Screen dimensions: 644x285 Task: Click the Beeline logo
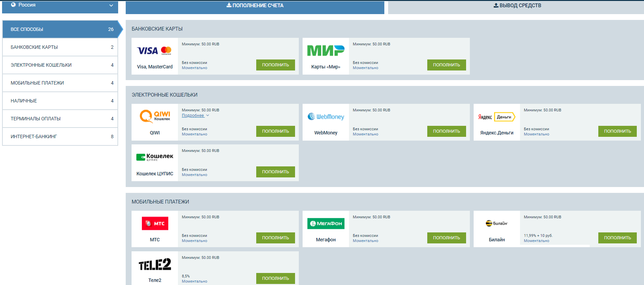click(x=497, y=223)
